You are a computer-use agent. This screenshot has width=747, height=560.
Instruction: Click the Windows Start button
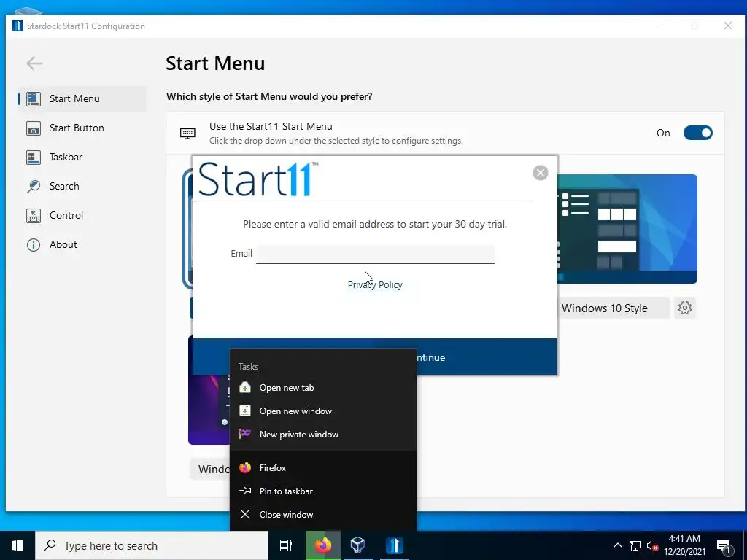pyautogui.click(x=18, y=545)
